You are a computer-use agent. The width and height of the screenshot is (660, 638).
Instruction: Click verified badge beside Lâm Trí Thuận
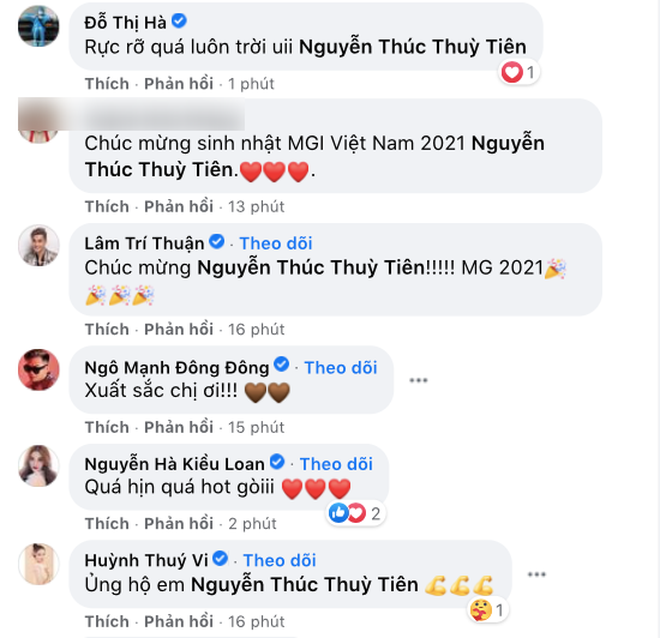point(217,242)
